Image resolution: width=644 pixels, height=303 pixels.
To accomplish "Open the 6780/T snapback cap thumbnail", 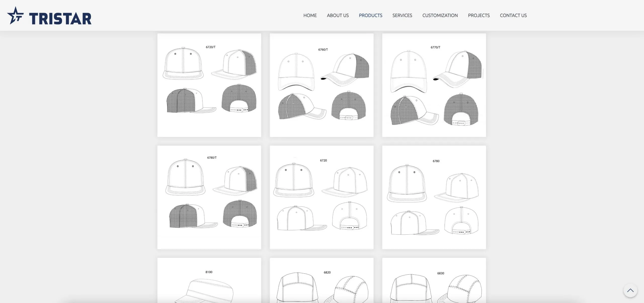I will [209, 197].
